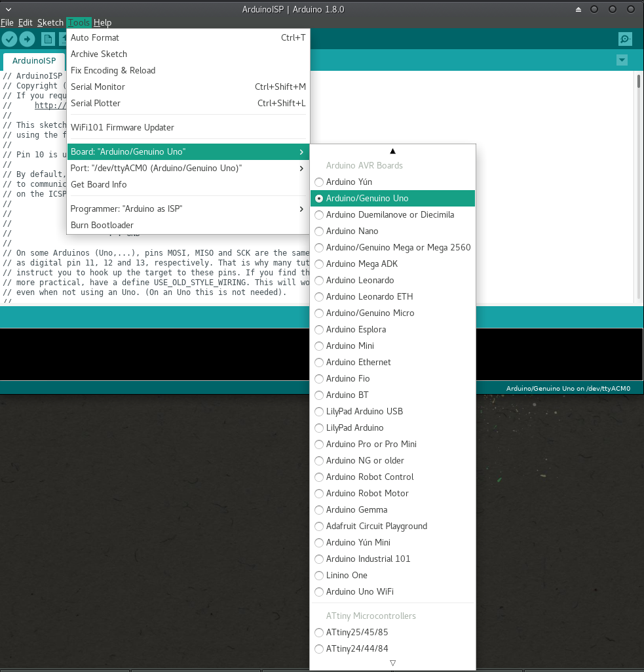Image resolution: width=644 pixels, height=672 pixels.
Task: Select the Arduino Mini board
Action: click(392, 346)
